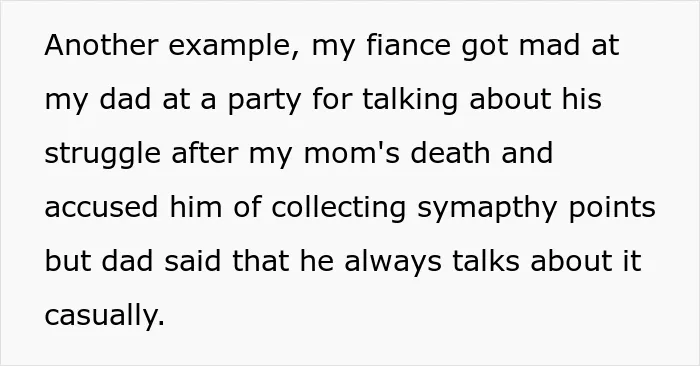
Task: Click the word "Another" at text start
Action: (x=101, y=45)
